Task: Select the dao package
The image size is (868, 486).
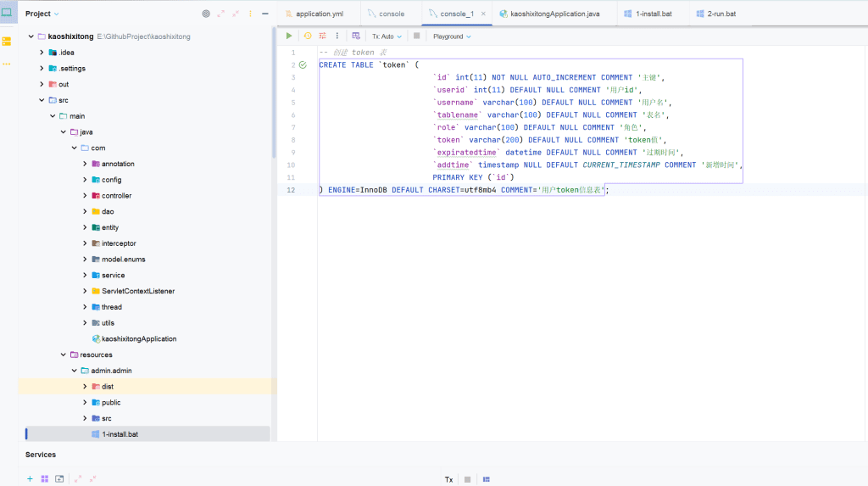Action: (x=108, y=212)
